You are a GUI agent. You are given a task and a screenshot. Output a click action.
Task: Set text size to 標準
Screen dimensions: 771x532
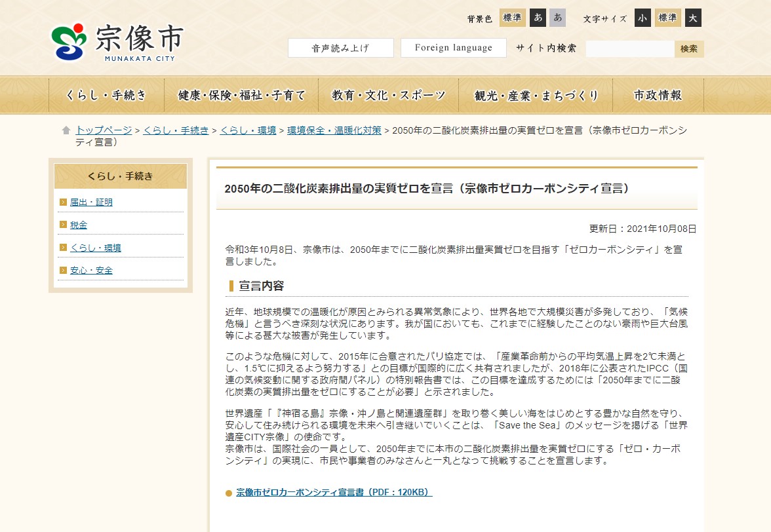tap(667, 18)
